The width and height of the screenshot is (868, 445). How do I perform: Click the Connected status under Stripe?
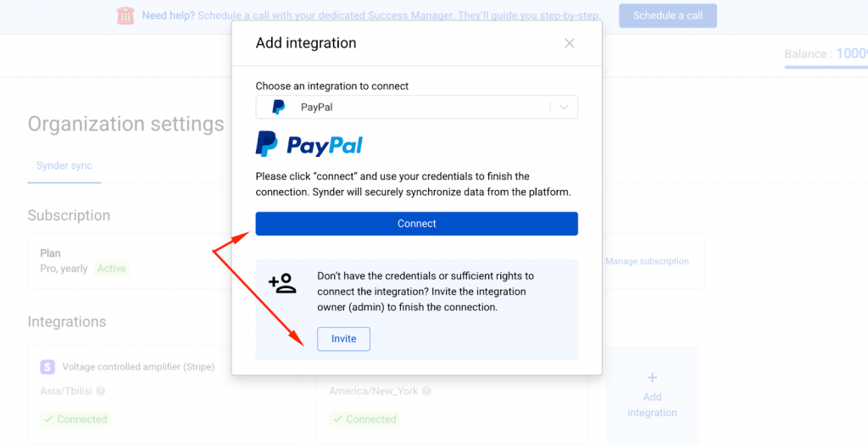[x=75, y=419]
